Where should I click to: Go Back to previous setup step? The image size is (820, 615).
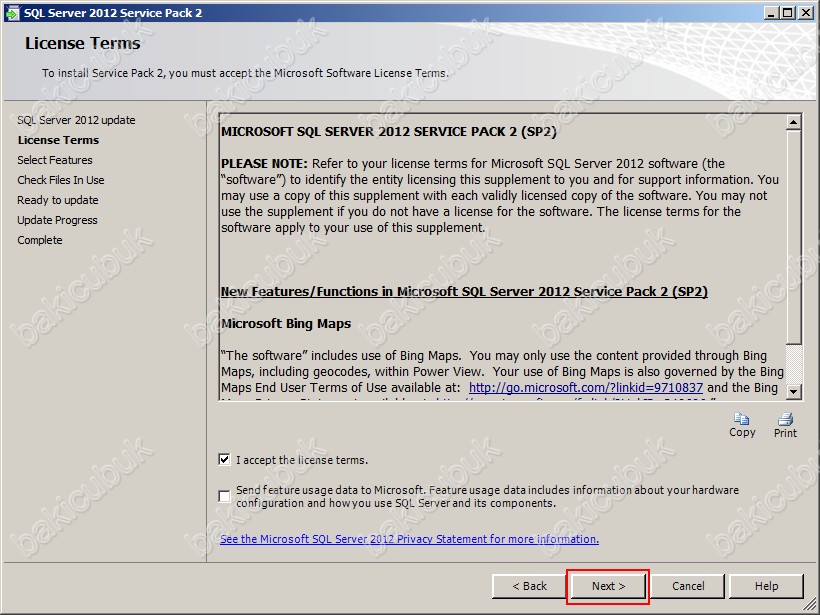(x=529, y=586)
